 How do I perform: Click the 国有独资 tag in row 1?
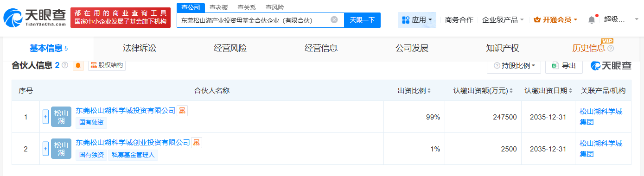(91, 123)
